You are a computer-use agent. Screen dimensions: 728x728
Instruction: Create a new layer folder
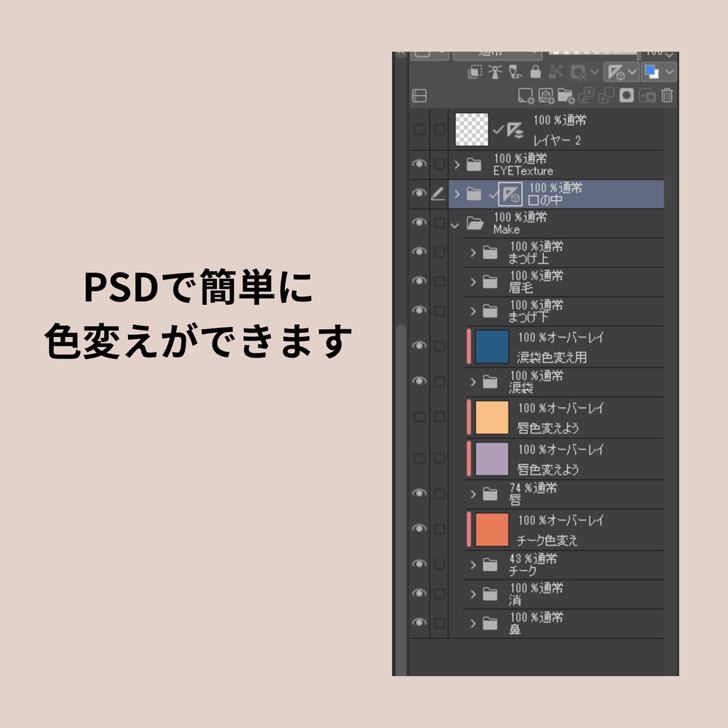(x=566, y=96)
